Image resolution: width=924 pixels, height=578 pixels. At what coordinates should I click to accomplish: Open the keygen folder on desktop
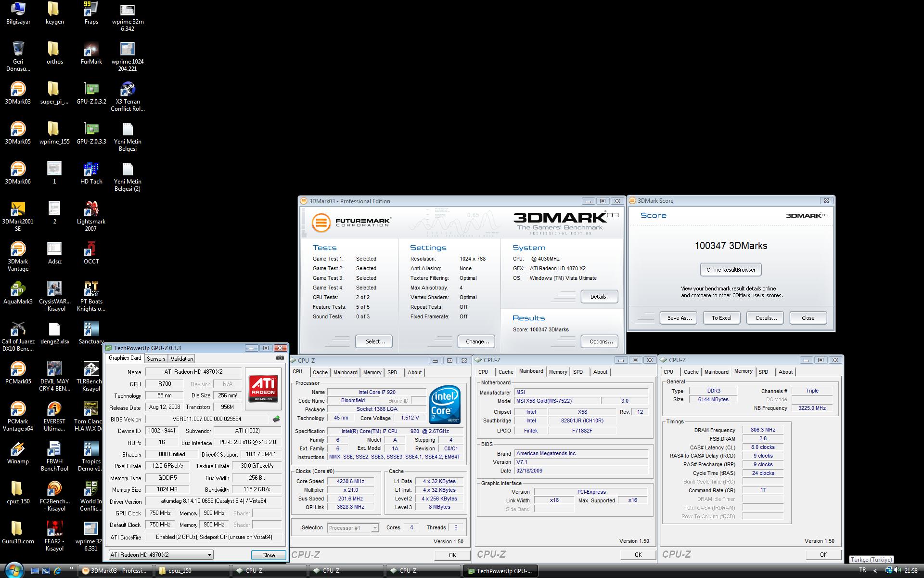point(54,13)
